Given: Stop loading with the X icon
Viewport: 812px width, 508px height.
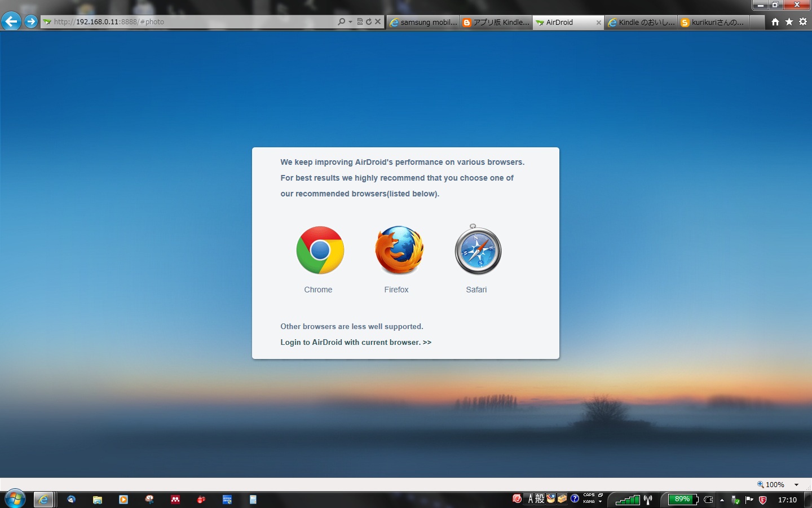Looking at the screenshot, I should 378,21.
